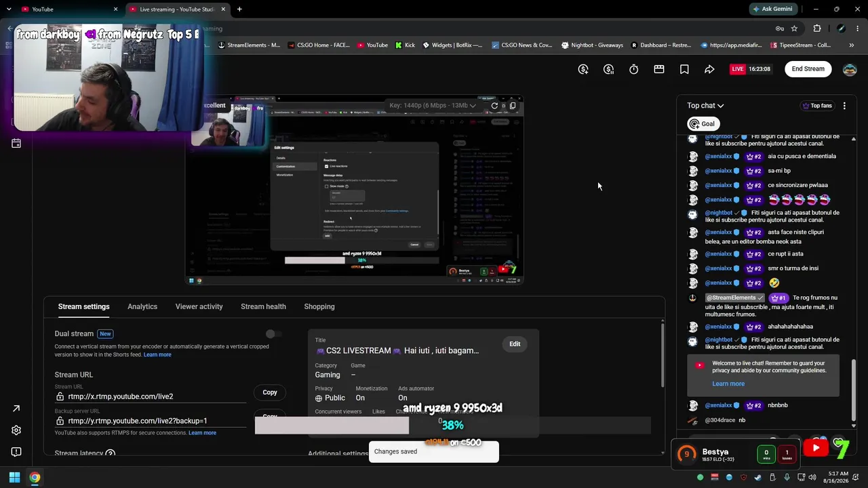Click sidebar send feedback icon
This screenshot has height=488, width=868.
pos(16,451)
